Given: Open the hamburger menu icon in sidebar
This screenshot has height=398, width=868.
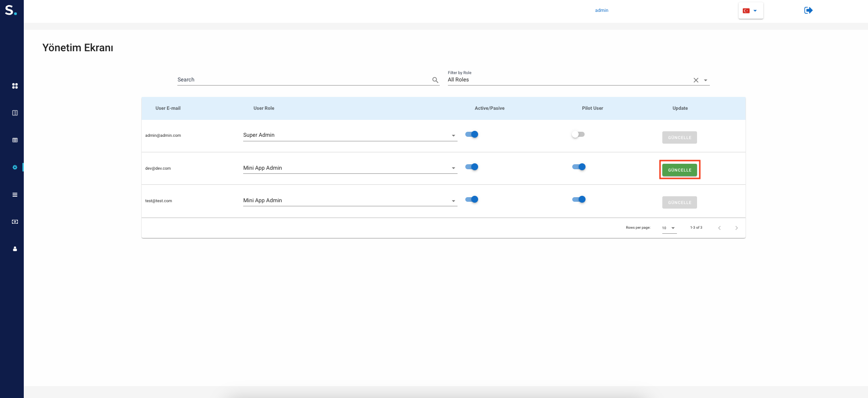Looking at the screenshot, I should (15, 195).
